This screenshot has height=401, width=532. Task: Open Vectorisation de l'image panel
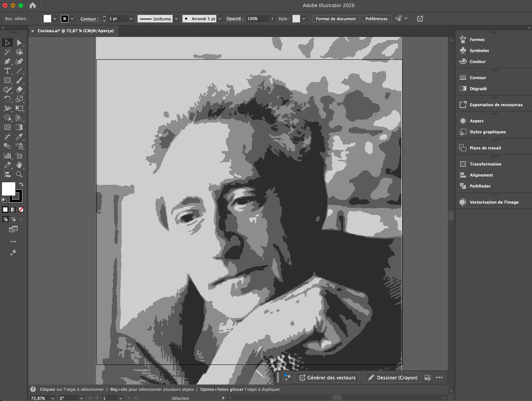pyautogui.click(x=494, y=202)
